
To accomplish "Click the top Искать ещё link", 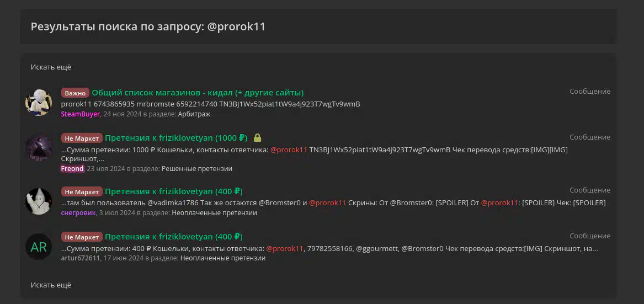I will point(51,67).
